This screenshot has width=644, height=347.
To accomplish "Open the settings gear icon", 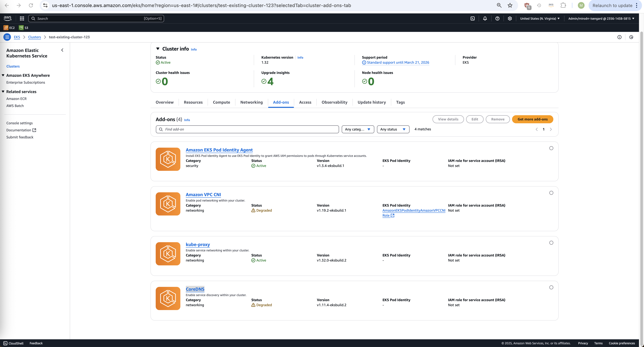I will tap(510, 18).
